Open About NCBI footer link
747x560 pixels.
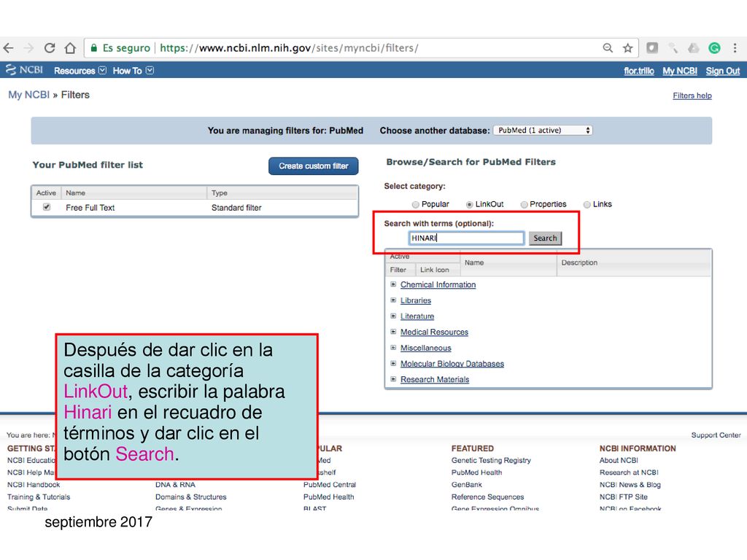619,461
